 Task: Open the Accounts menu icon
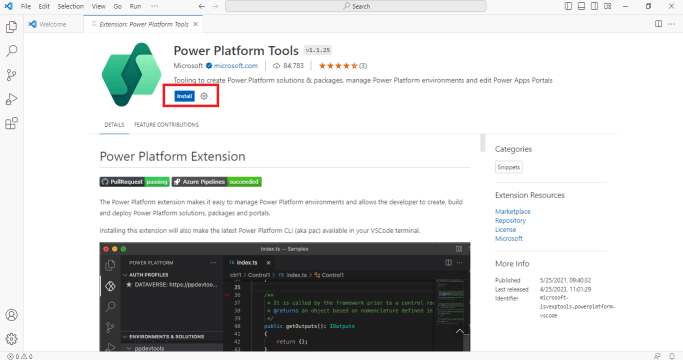click(x=11, y=315)
